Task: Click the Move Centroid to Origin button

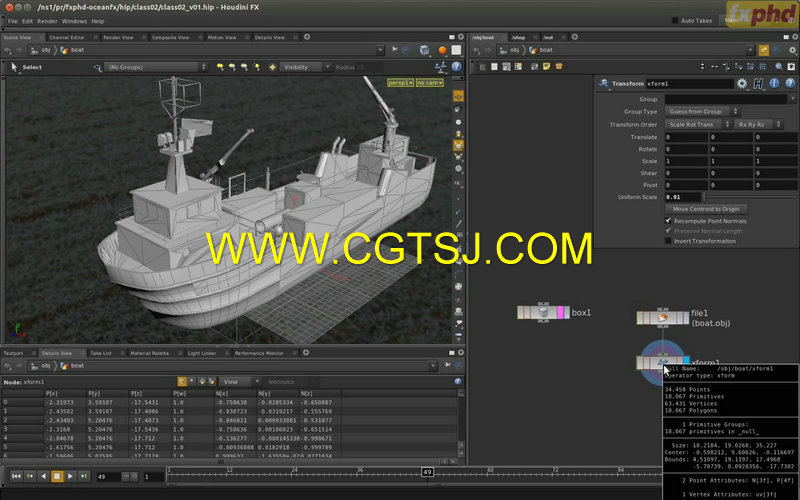Action: tap(706, 209)
